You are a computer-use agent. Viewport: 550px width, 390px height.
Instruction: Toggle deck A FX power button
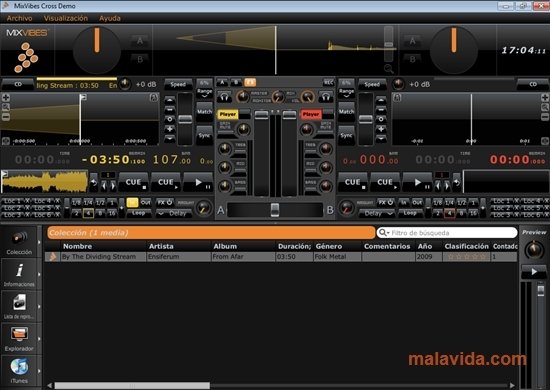[165, 202]
